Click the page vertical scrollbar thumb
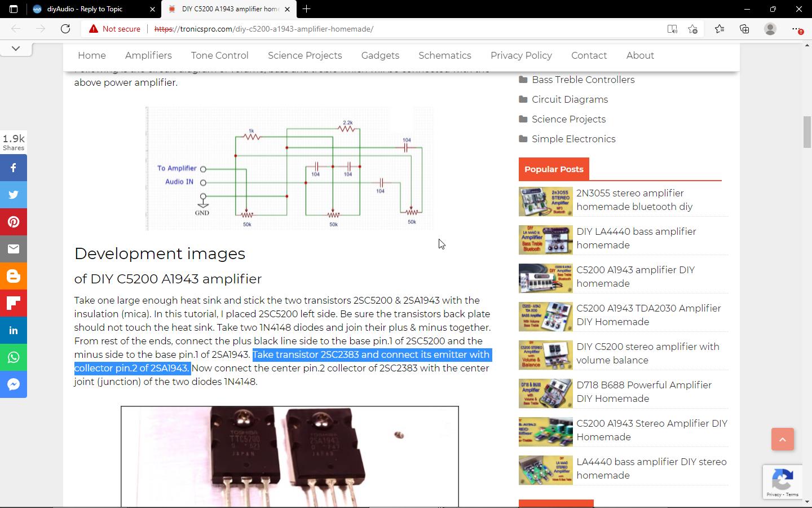The height and width of the screenshot is (508, 812). [x=807, y=132]
